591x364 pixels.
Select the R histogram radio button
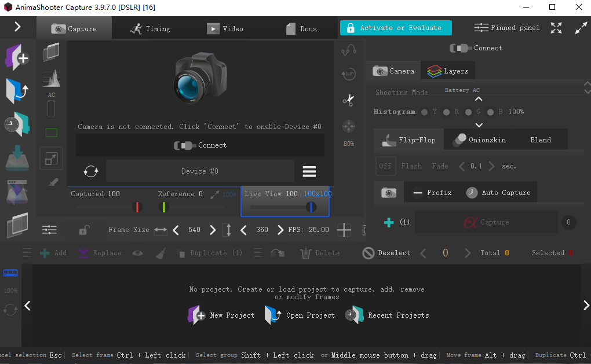coord(447,112)
